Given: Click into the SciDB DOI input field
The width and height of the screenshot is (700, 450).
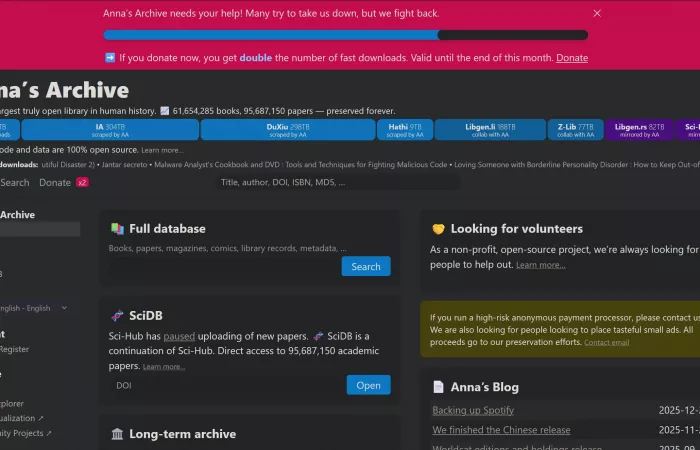Looking at the screenshot, I should pyautogui.click(x=222, y=385).
